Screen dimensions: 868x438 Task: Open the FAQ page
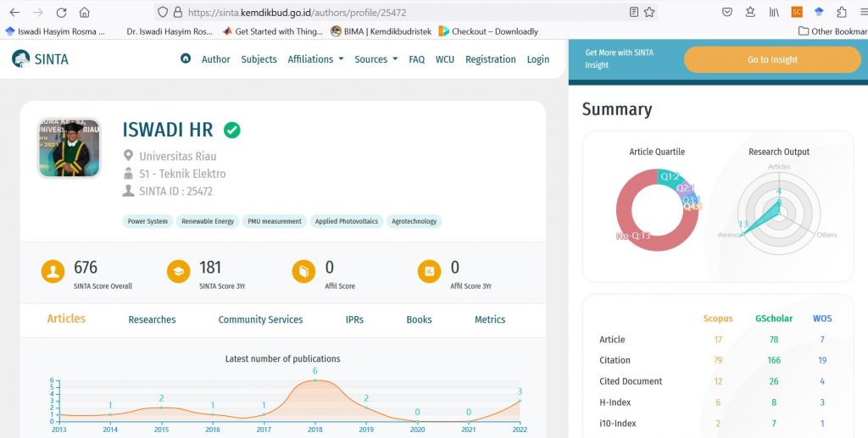point(417,59)
